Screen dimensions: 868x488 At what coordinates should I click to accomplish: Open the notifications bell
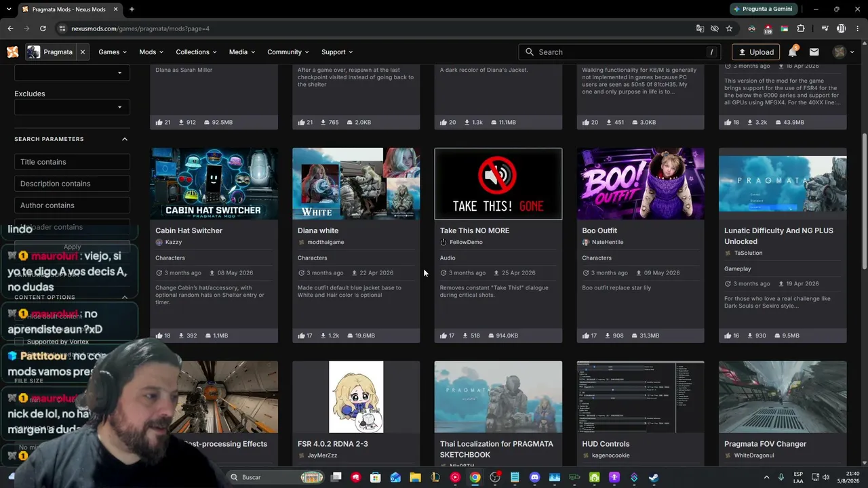793,52
